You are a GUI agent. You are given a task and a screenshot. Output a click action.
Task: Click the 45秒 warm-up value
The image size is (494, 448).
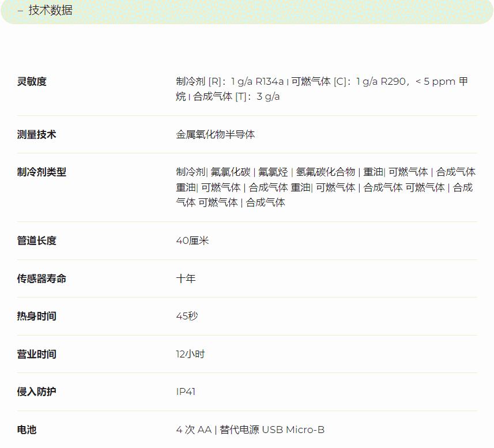coord(187,316)
